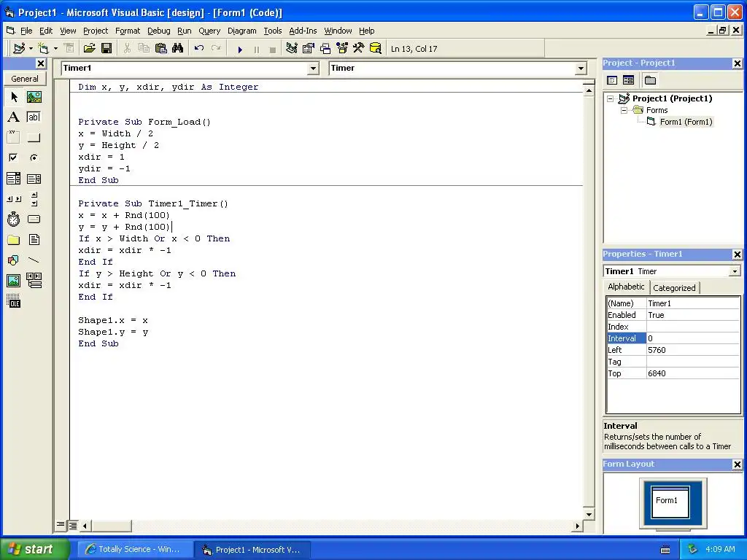Click the General toolbox tab button
747x560 pixels.
click(x=25, y=79)
